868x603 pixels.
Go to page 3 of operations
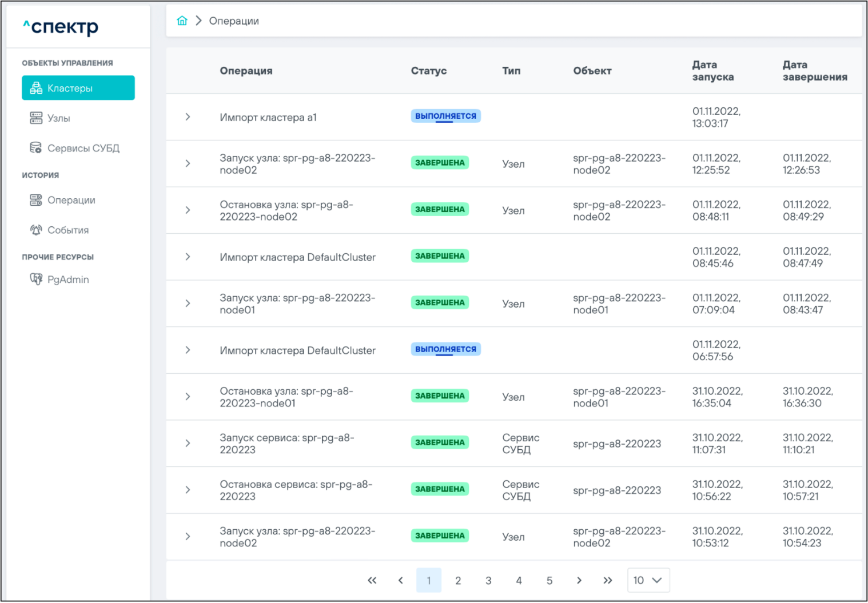point(488,580)
